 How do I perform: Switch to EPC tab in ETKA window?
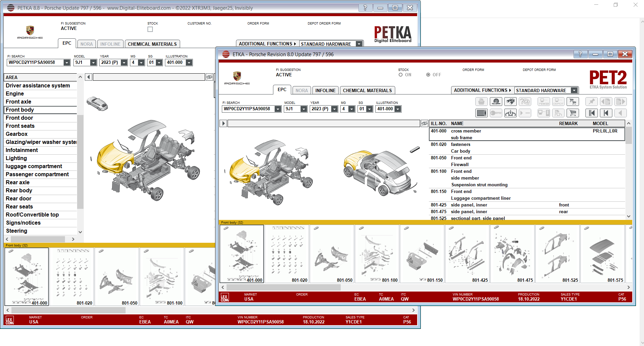tap(282, 90)
